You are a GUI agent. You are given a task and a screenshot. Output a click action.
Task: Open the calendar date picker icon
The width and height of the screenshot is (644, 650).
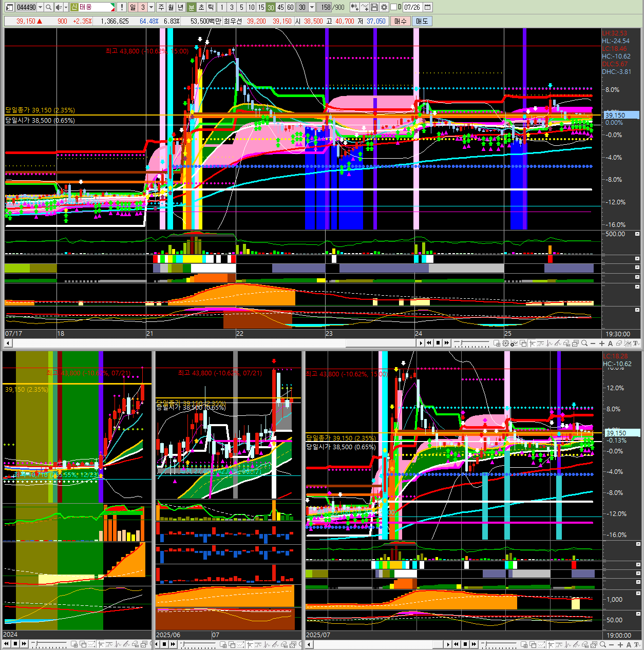(x=427, y=7)
